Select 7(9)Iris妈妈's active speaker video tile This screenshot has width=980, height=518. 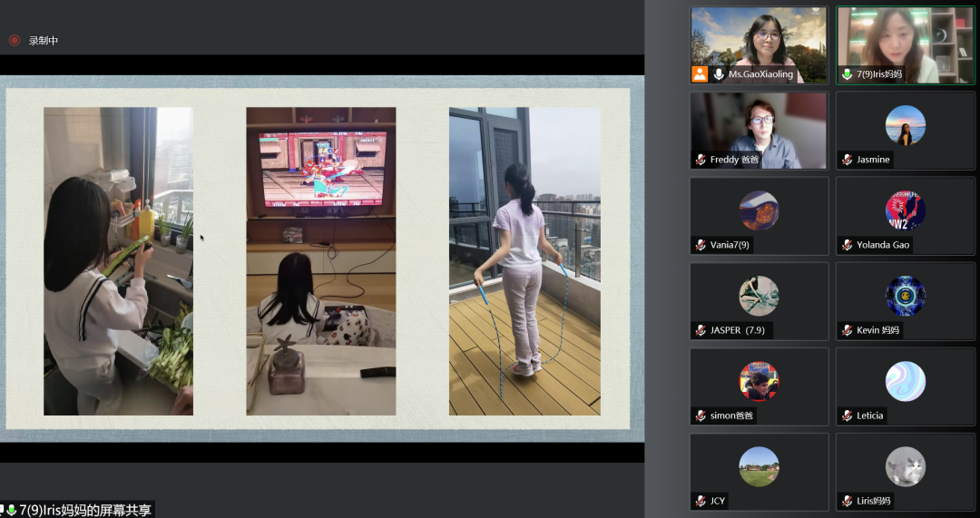point(905,45)
